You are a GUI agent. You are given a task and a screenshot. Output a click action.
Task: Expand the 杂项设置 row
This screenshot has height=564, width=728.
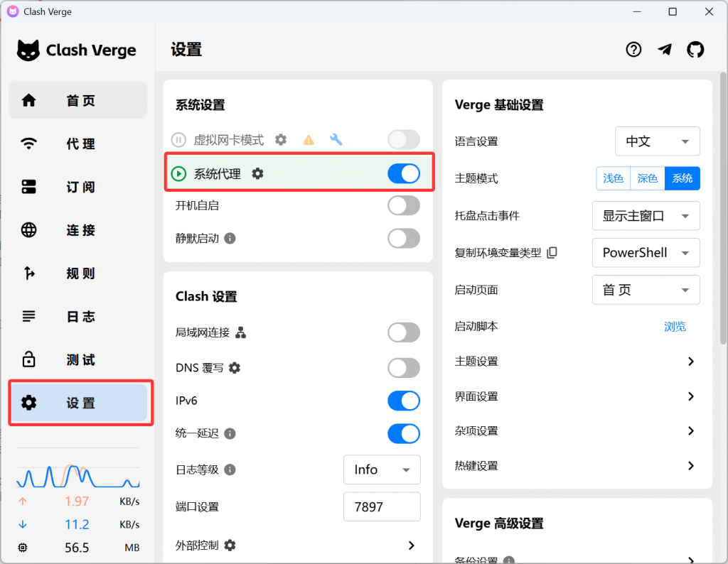click(x=577, y=431)
